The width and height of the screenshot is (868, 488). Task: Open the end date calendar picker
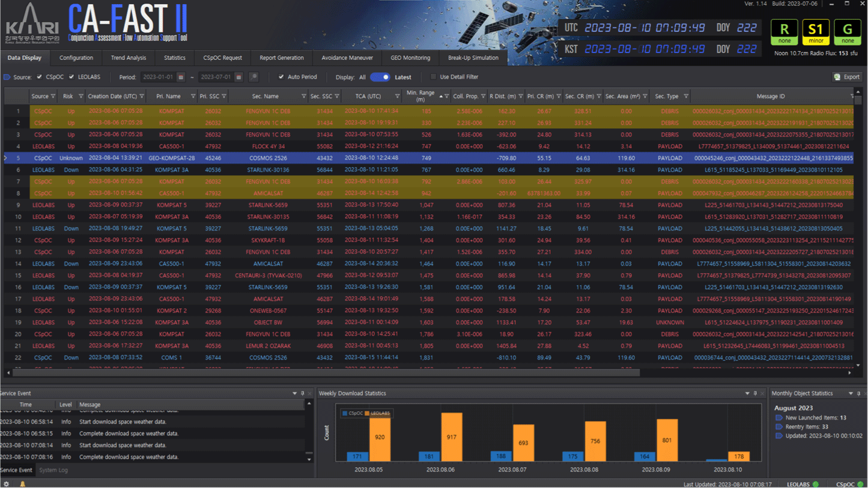coord(238,77)
